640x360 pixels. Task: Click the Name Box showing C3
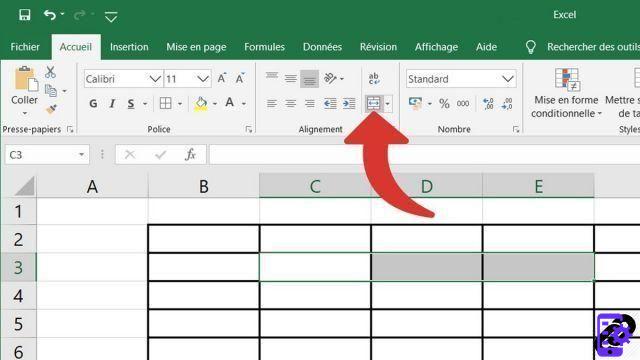[47, 155]
